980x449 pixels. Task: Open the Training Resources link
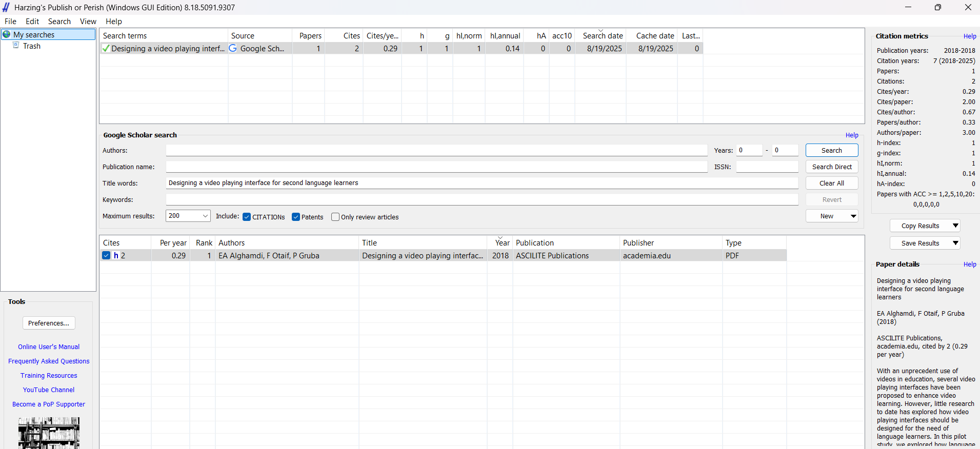[x=49, y=376]
